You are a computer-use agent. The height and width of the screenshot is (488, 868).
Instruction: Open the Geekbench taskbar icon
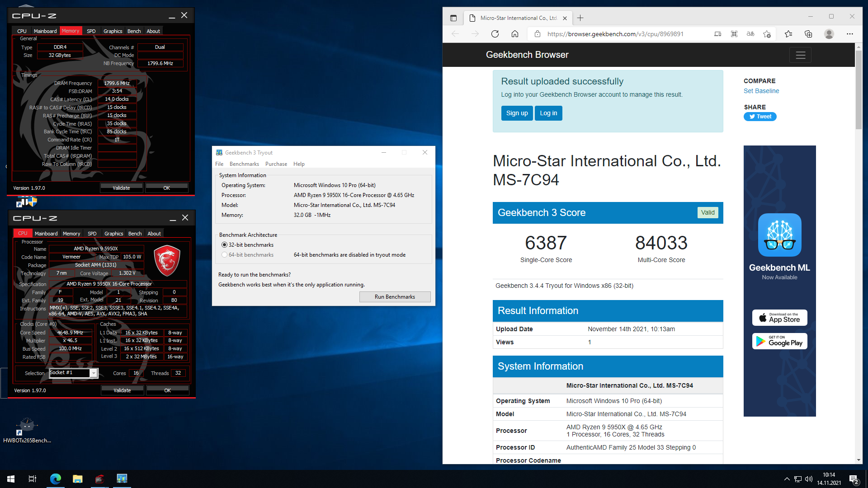122,479
